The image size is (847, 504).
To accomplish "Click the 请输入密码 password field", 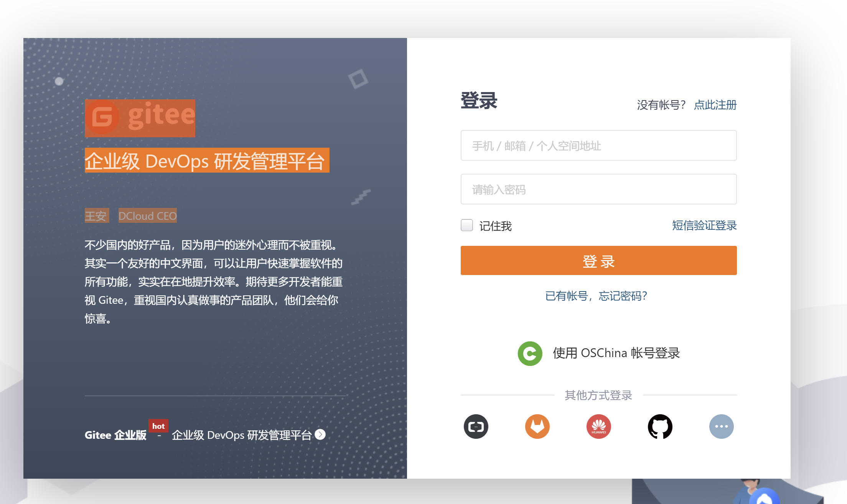I will click(598, 189).
